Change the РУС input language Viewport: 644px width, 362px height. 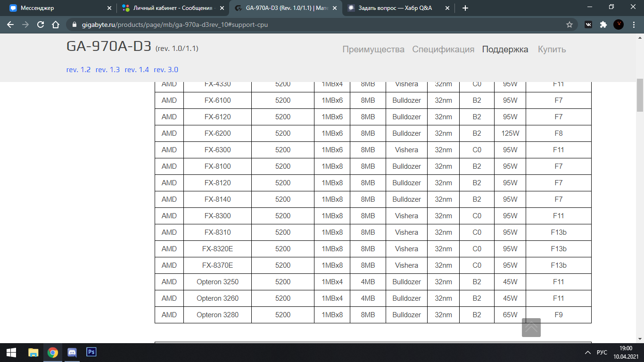602,352
